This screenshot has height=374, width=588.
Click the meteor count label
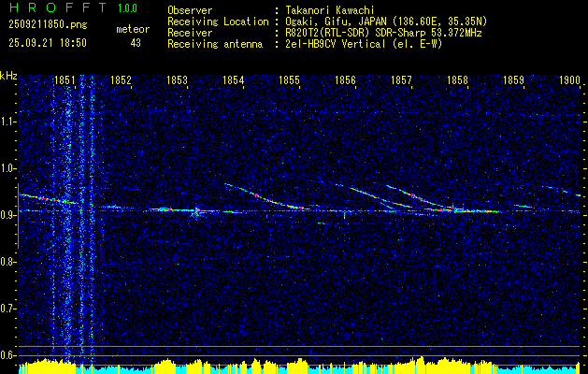coord(133,29)
